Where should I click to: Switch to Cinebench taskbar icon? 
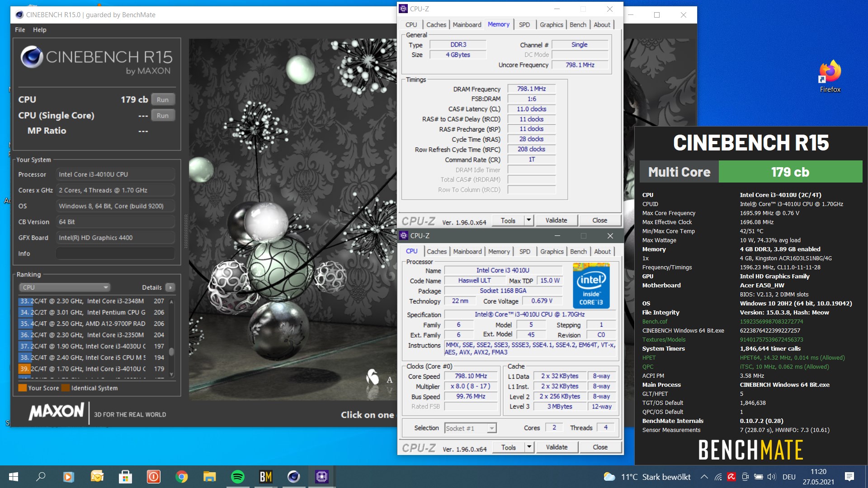click(x=294, y=477)
